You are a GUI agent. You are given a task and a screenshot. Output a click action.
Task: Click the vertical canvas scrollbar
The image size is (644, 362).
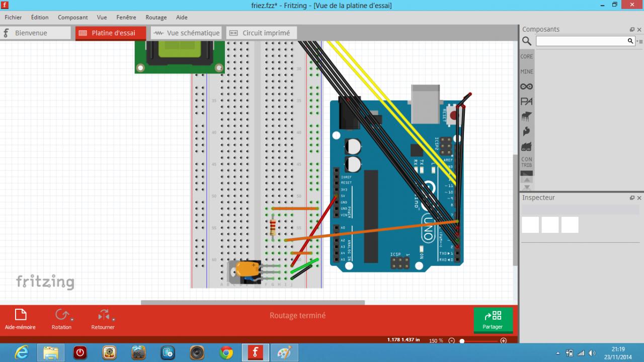click(515, 211)
